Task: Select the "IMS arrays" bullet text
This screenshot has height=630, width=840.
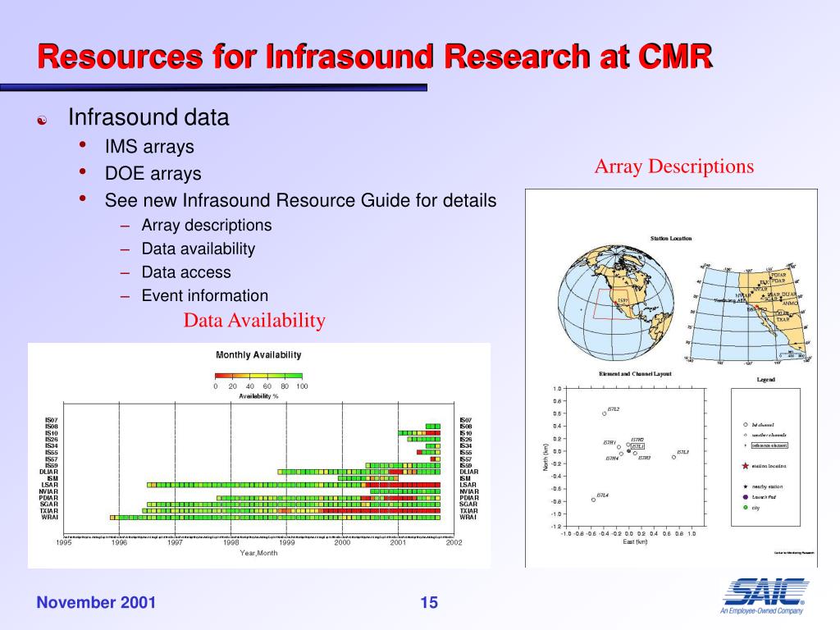Action: (149, 147)
